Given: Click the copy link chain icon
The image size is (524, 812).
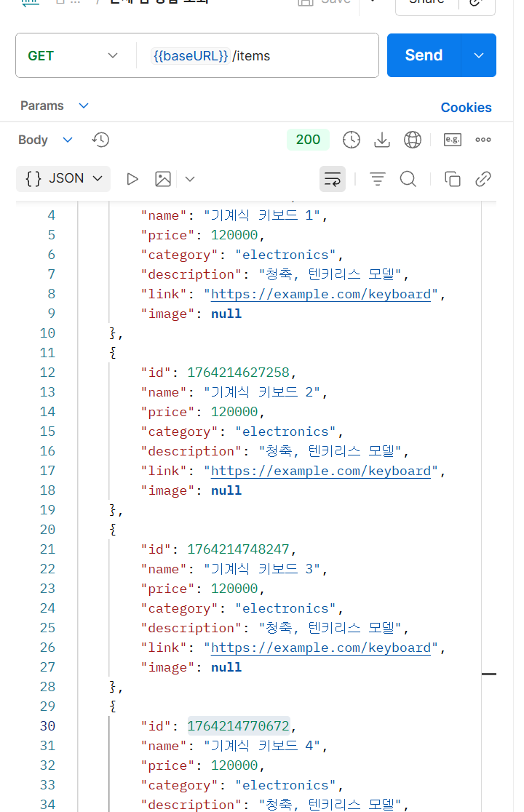Looking at the screenshot, I should point(483,179).
